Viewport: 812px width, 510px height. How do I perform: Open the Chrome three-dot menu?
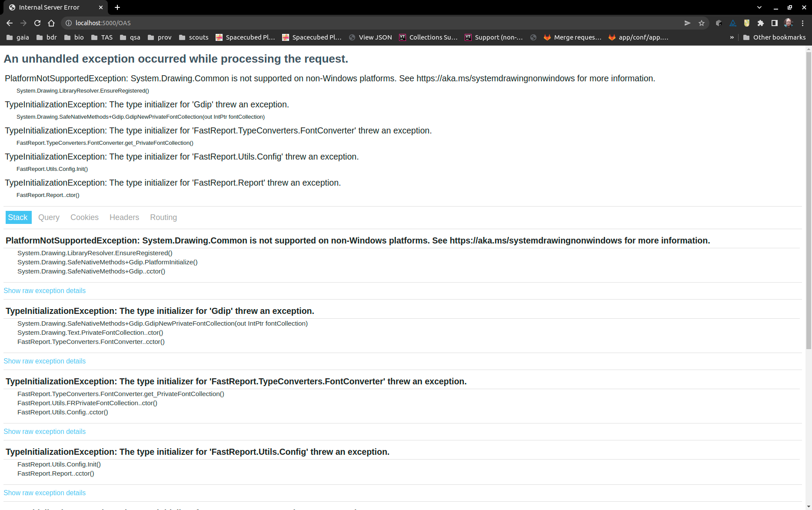pyautogui.click(x=803, y=23)
